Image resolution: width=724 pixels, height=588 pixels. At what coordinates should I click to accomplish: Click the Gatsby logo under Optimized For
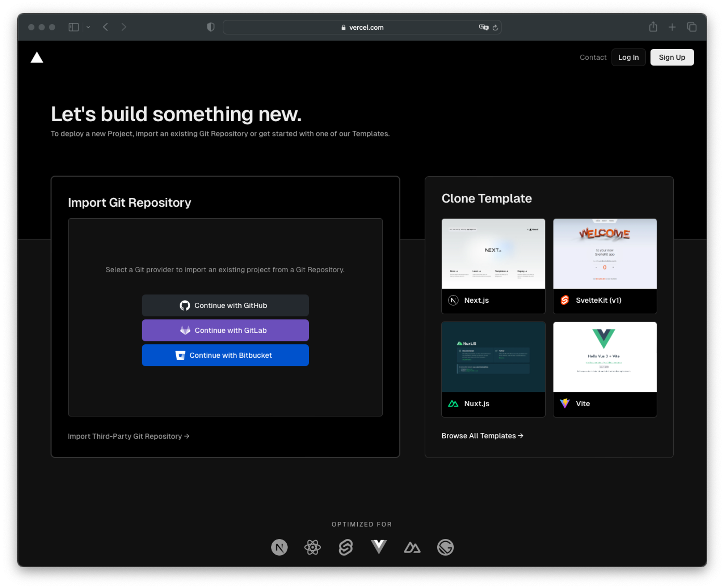445,547
